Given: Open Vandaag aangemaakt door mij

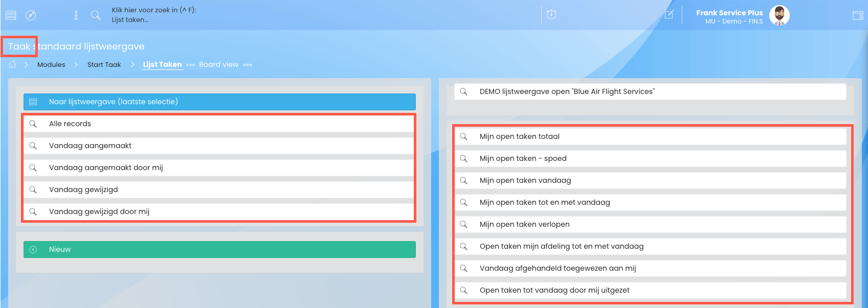Looking at the screenshot, I should point(218,168).
